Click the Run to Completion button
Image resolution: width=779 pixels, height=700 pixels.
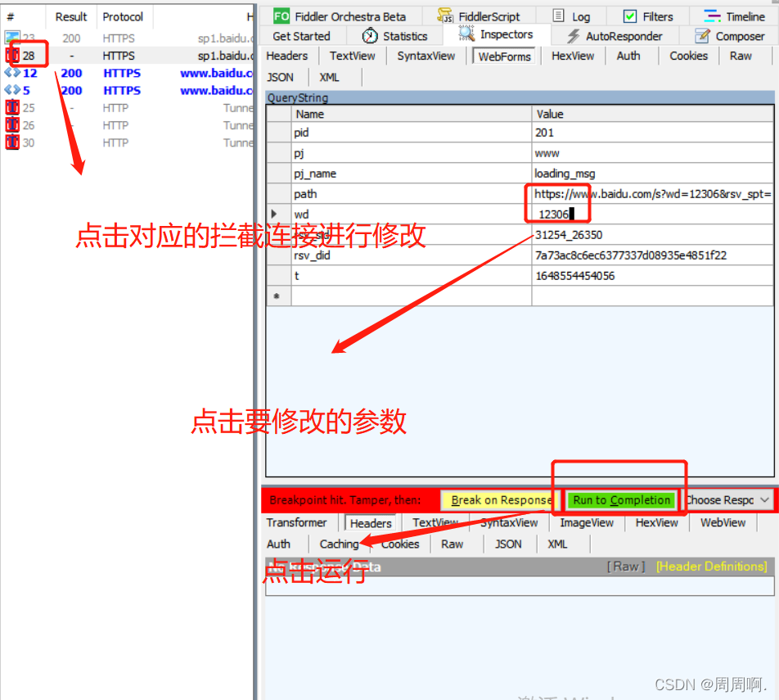[621, 500]
